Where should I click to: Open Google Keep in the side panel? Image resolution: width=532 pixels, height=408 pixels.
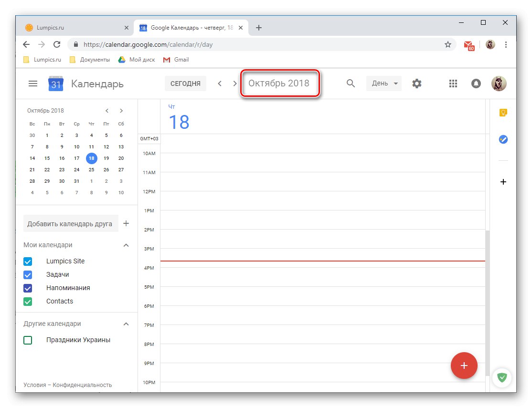pos(503,113)
